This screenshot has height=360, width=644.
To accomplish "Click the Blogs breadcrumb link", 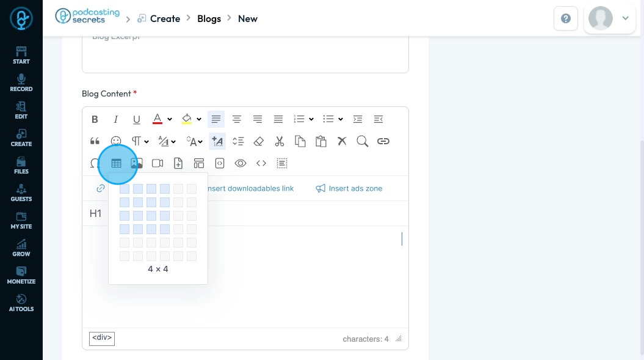I will click(x=209, y=18).
